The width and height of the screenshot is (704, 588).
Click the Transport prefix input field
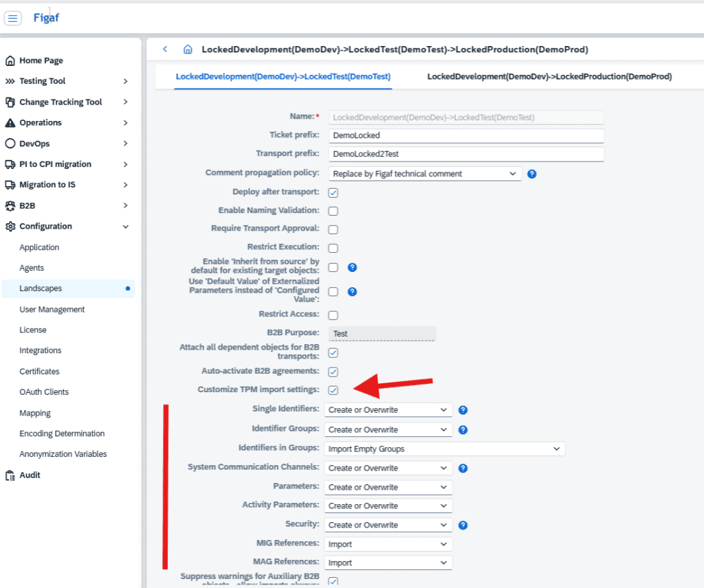pyautogui.click(x=466, y=154)
